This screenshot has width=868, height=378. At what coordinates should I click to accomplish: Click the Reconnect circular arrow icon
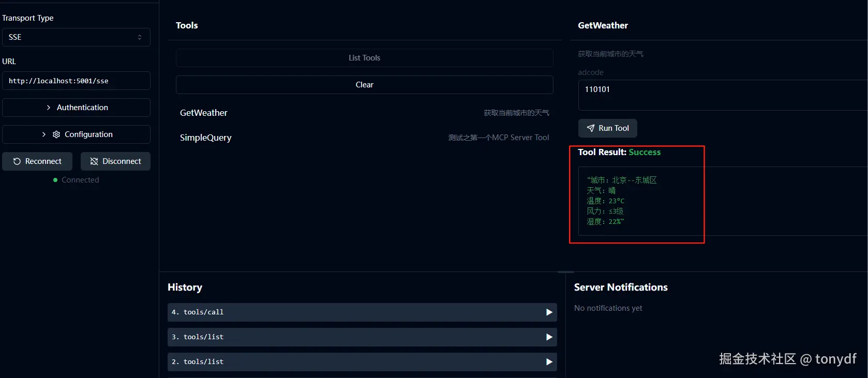coord(17,161)
